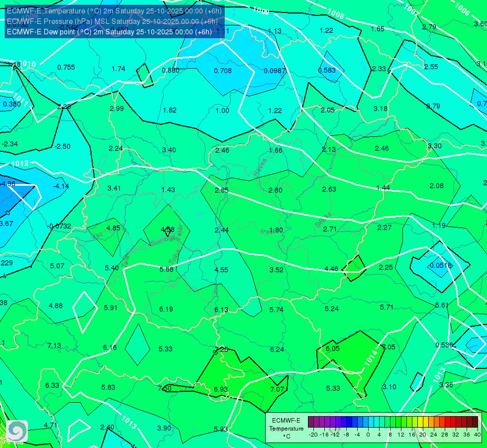Click the dew point value 2.99
Image resolution: width=487 pixels, height=448 pixels.
117,109
